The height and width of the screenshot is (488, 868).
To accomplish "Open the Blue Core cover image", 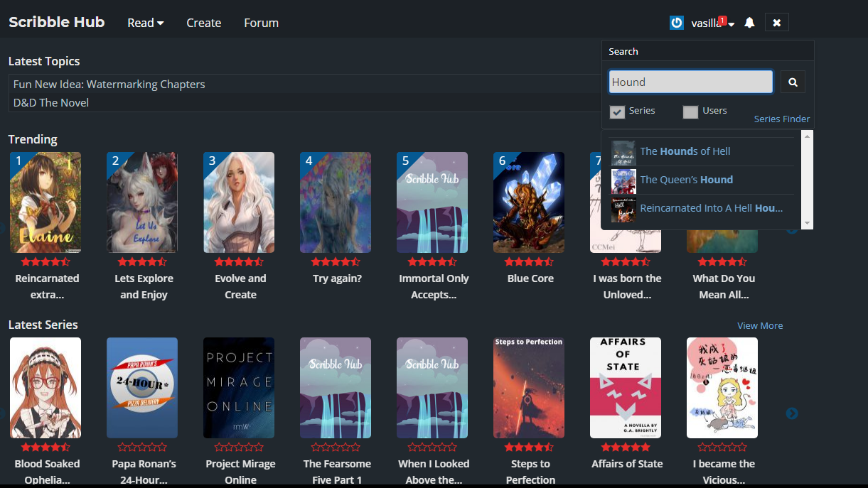I will (x=529, y=202).
